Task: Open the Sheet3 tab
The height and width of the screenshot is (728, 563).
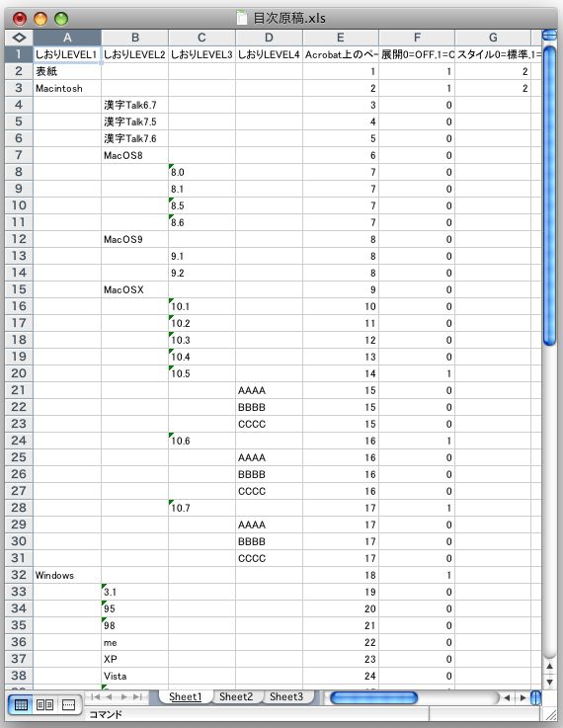Action: click(286, 696)
